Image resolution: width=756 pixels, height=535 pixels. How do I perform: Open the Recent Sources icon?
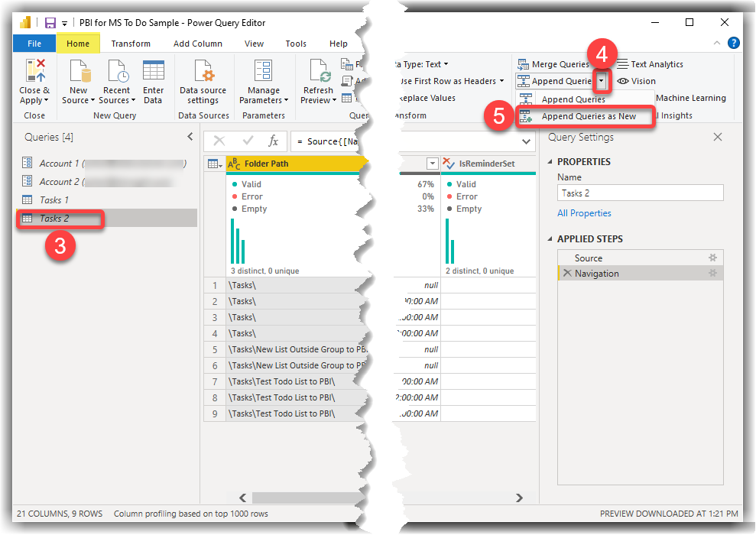(118, 71)
